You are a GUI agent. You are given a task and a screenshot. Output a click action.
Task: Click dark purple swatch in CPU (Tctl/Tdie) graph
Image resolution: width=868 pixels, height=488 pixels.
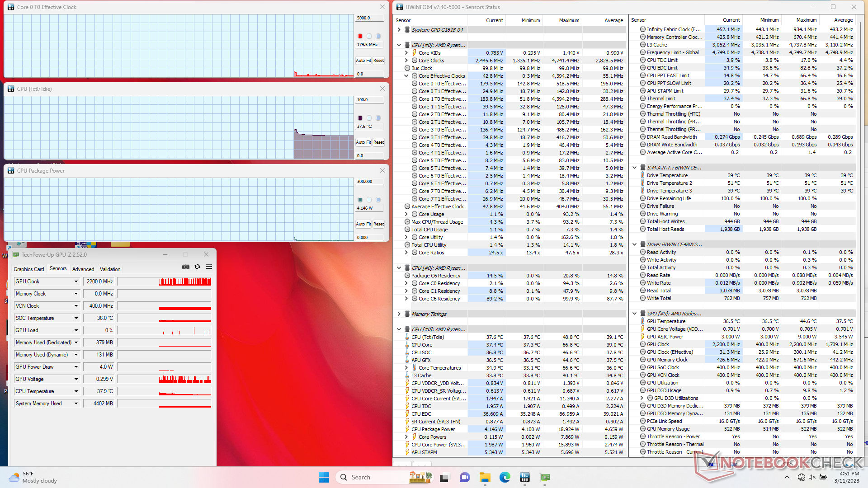pos(360,118)
